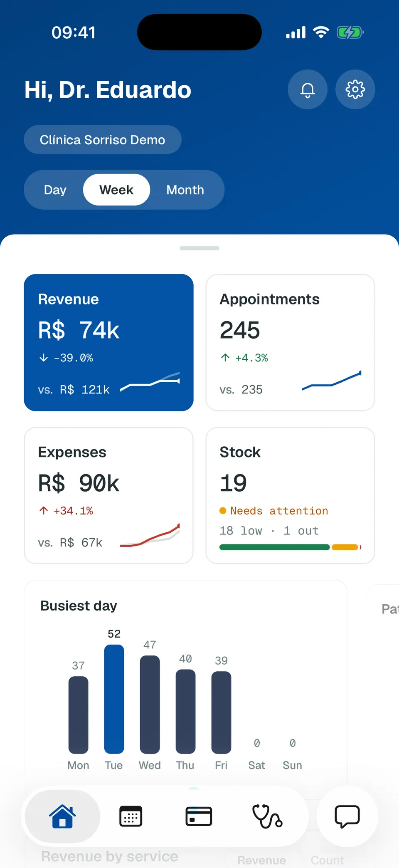Tap the revenue sparkline chart
The height and width of the screenshot is (868, 399).
pos(150,382)
